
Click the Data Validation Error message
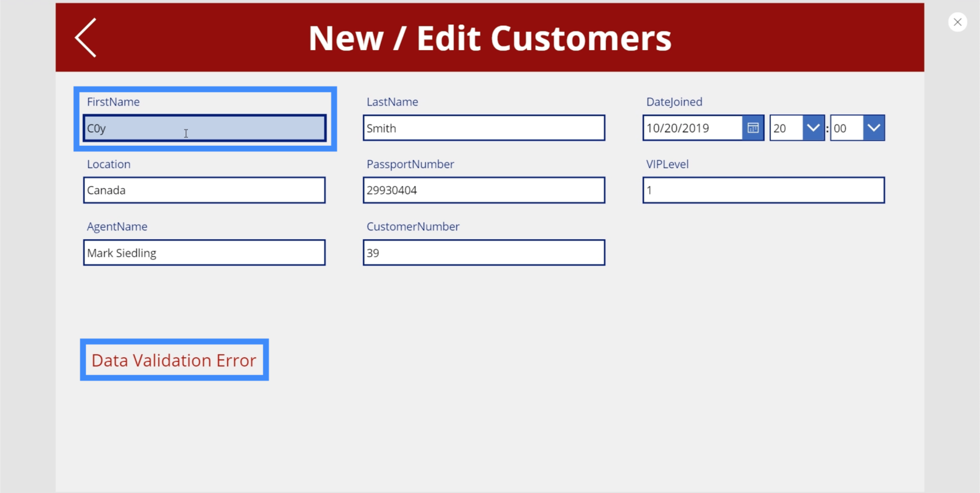[x=174, y=361]
